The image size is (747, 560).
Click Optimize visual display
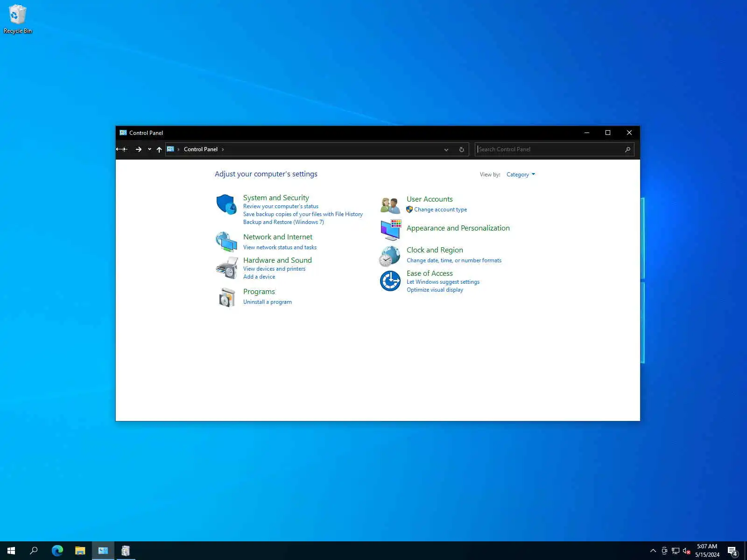[435, 290]
